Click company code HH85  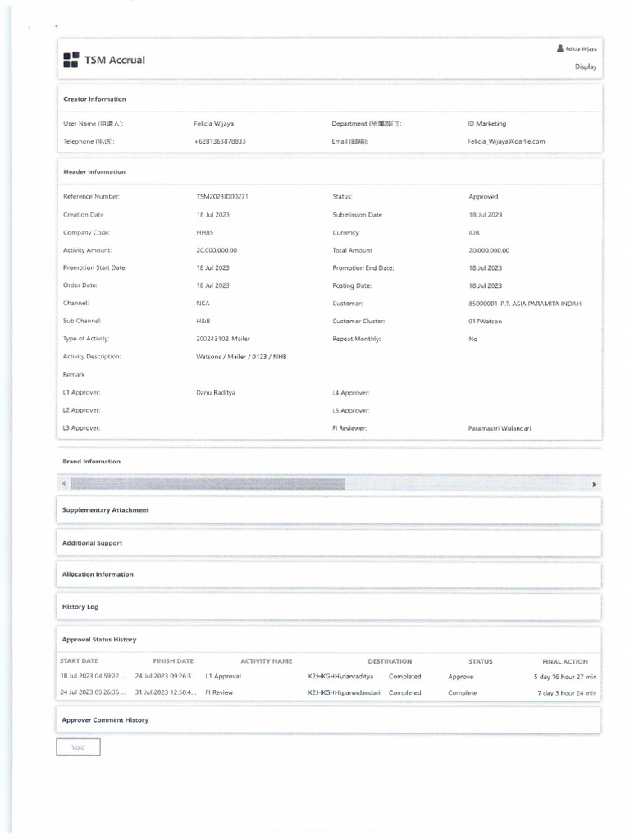pos(204,232)
